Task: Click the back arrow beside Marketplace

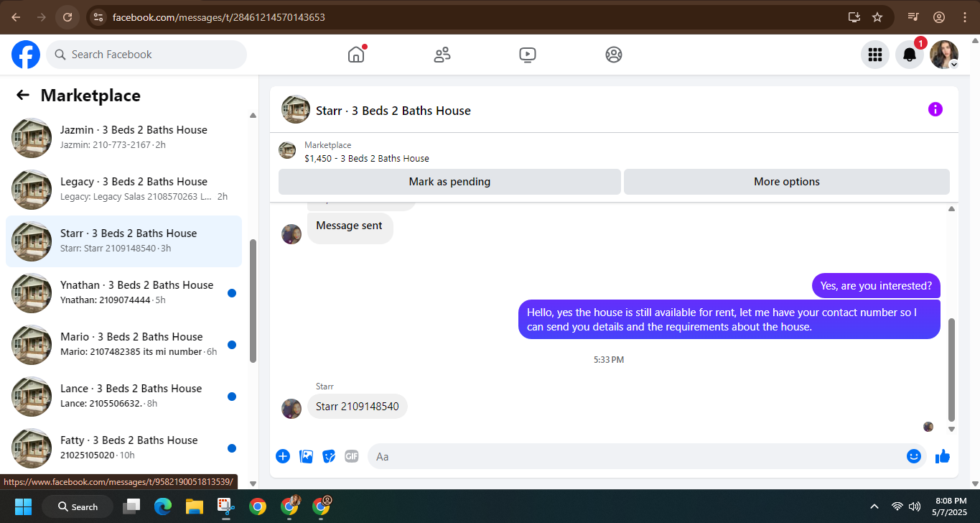Action: pyautogui.click(x=23, y=96)
